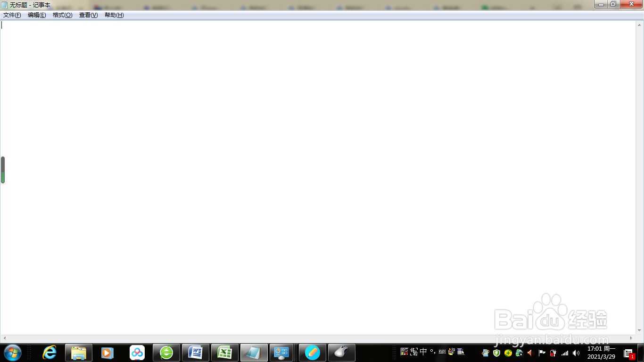
Task: Toggle the 中 Chinese input mode
Action: tap(423, 352)
